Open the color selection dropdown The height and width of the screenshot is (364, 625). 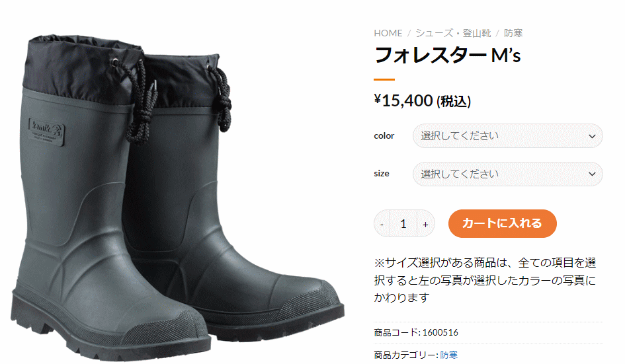pyautogui.click(x=507, y=136)
